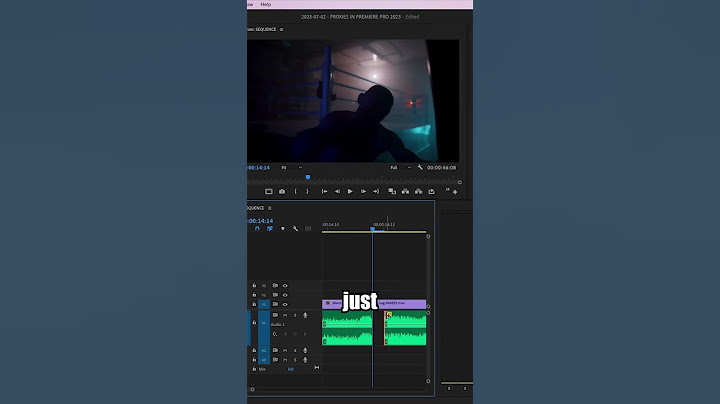720x404 pixels.
Task: Show keyframes menu on Audio 1
Action: pos(275,334)
